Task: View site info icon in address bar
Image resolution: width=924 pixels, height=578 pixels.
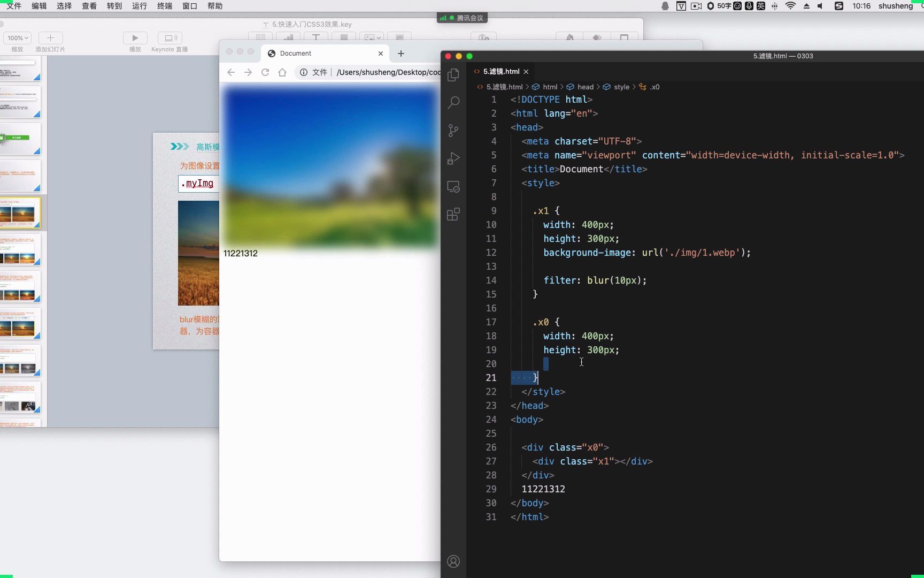Action: click(304, 72)
